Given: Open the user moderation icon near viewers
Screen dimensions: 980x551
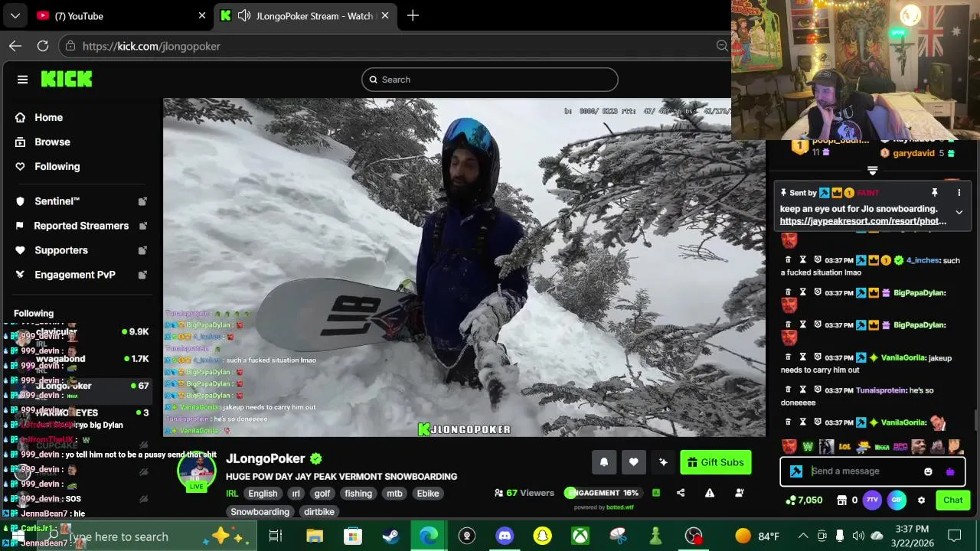Looking at the screenshot, I should (740, 493).
